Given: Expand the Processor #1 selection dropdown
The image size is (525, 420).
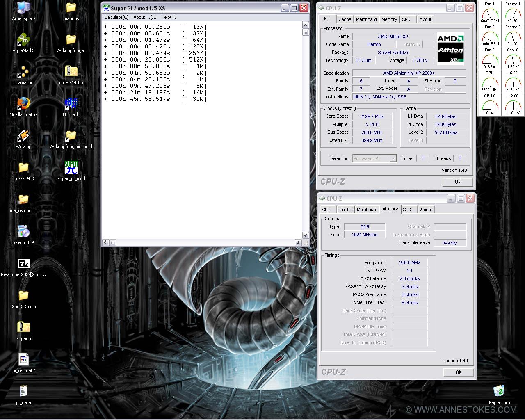Looking at the screenshot, I should point(393,158).
